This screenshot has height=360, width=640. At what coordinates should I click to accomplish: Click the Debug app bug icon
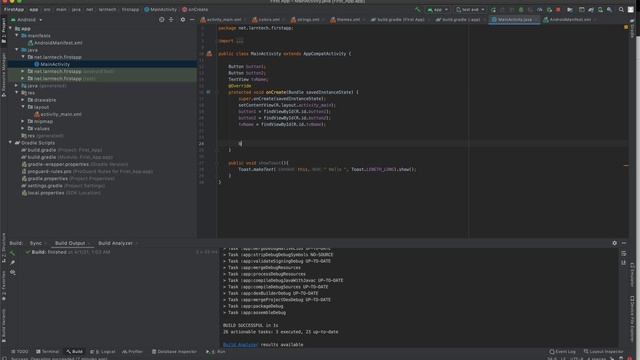click(521, 9)
